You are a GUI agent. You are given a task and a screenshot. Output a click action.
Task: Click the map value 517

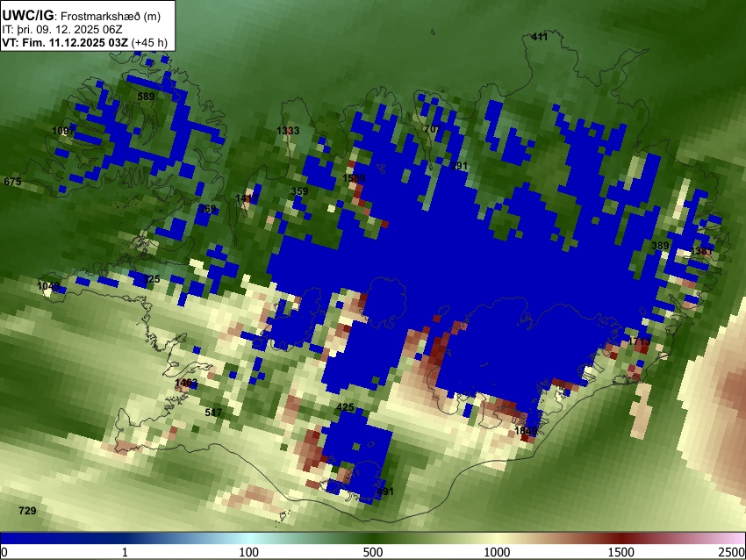(x=213, y=413)
